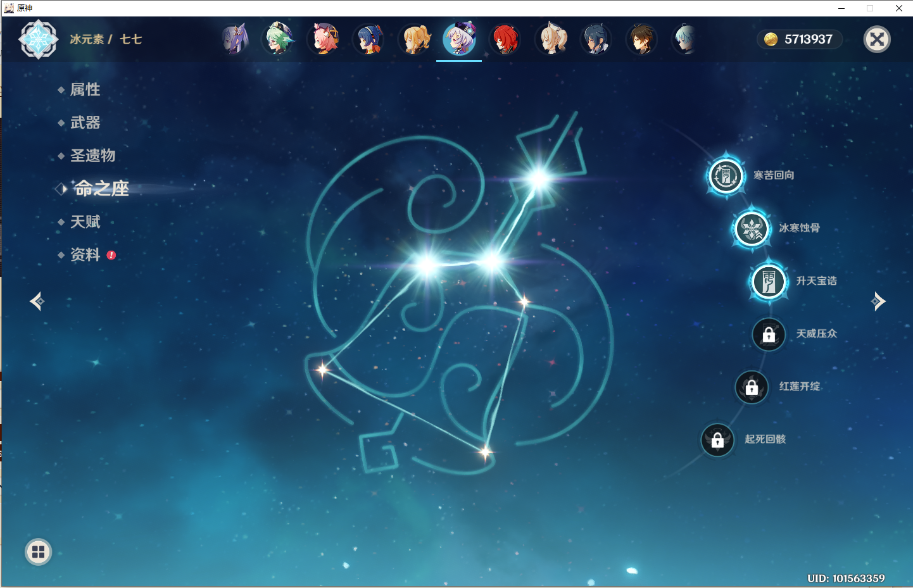This screenshot has width=913, height=588.
Task: Click the 5713937 mora amount
Action: pyautogui.click(x=809, y=39)
